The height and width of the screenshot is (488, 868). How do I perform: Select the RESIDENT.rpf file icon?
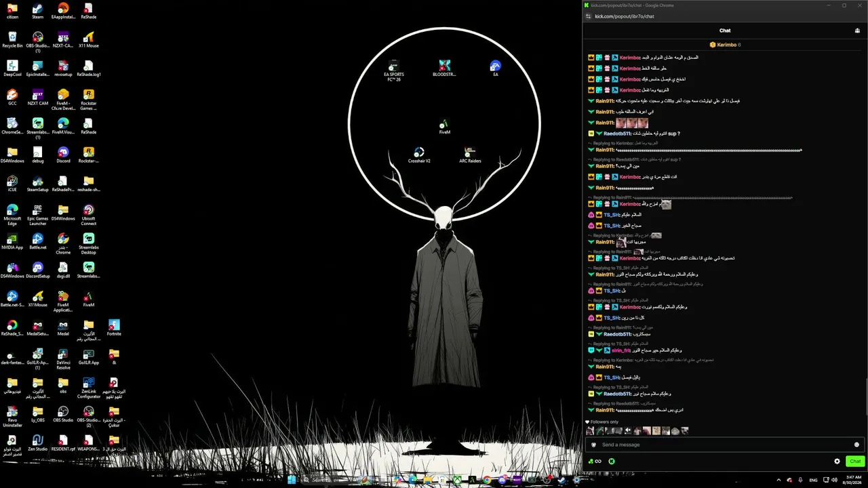(x=63, y=443)
